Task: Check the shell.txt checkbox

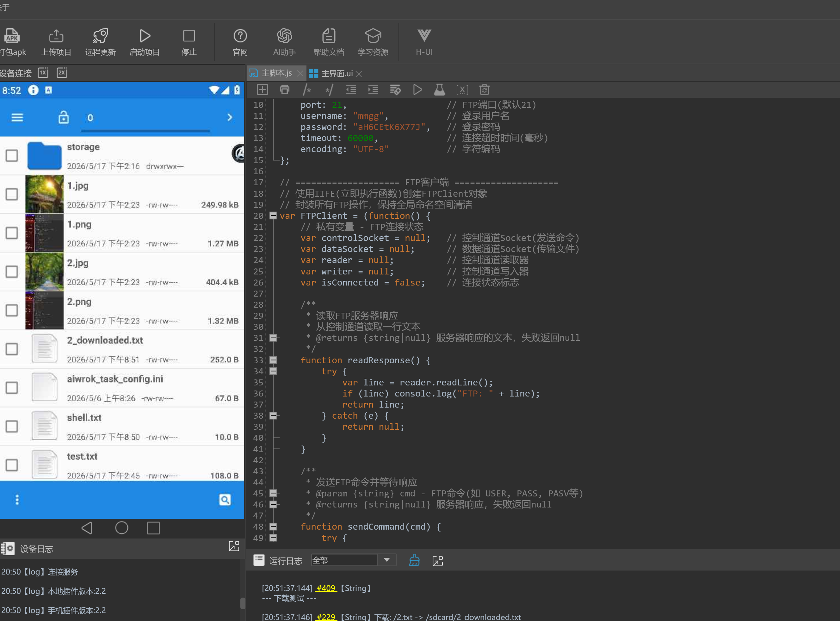Action: (12, 427)
